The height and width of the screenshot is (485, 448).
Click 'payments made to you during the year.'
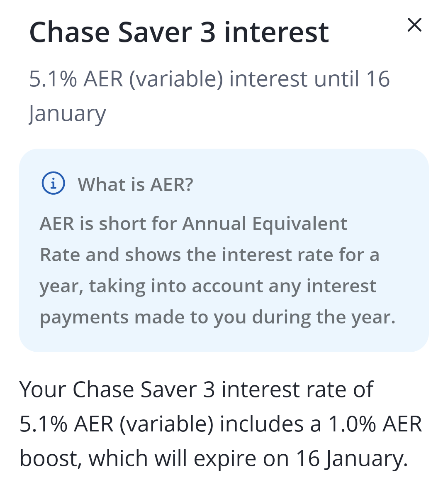(217, 318)
